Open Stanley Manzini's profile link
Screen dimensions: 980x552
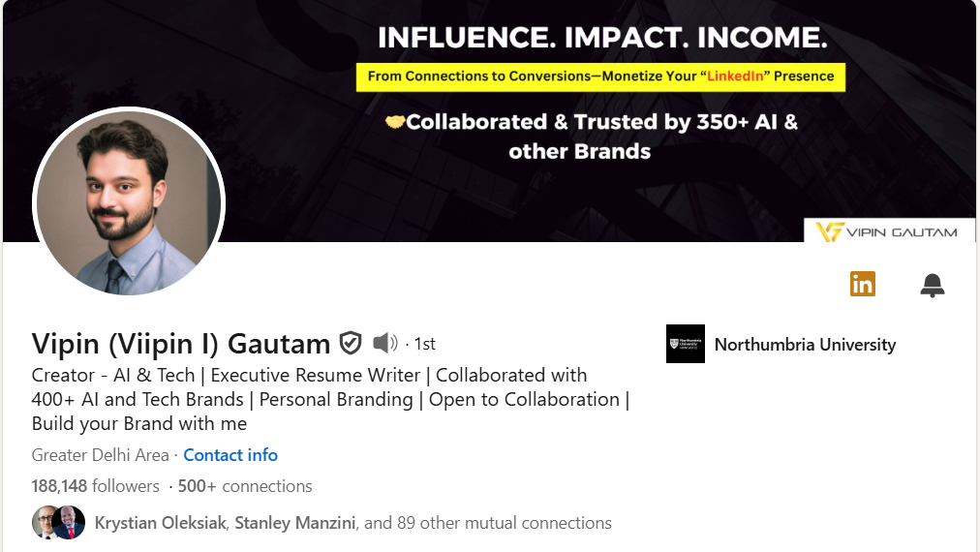[x=295, y=523]
